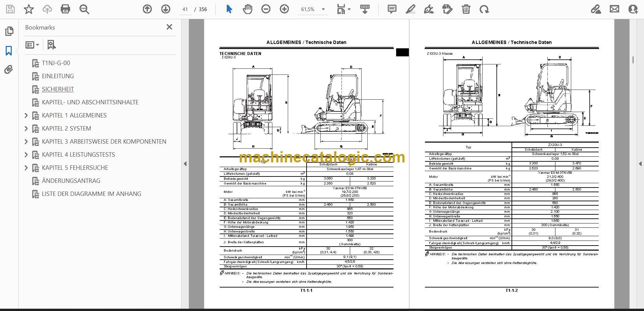The height and width of the screenshot is (311, 644).
Task: Open bookmark options list menu
Action: 33,45
